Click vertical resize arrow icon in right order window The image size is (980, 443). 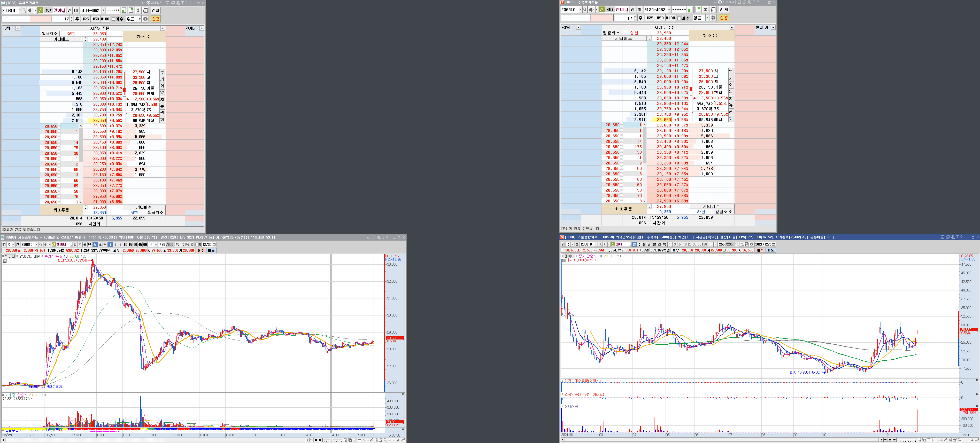click(705, 10)
